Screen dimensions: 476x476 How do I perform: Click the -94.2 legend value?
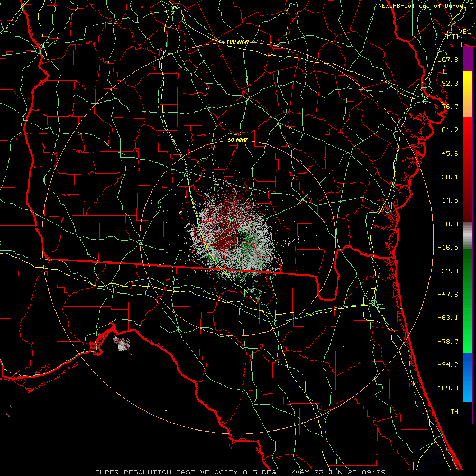[448, 365]
